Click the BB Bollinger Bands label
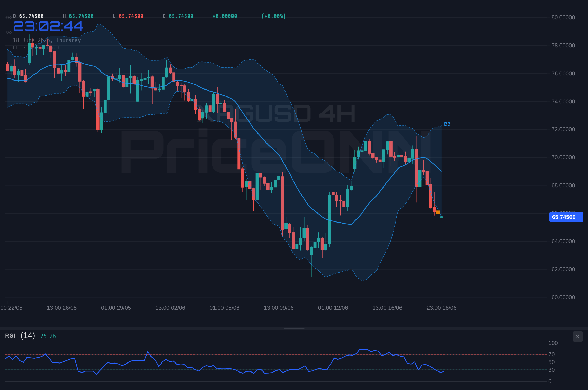This screenshot has width=588, height=390. pyautogui.click(x=447, y=124)
